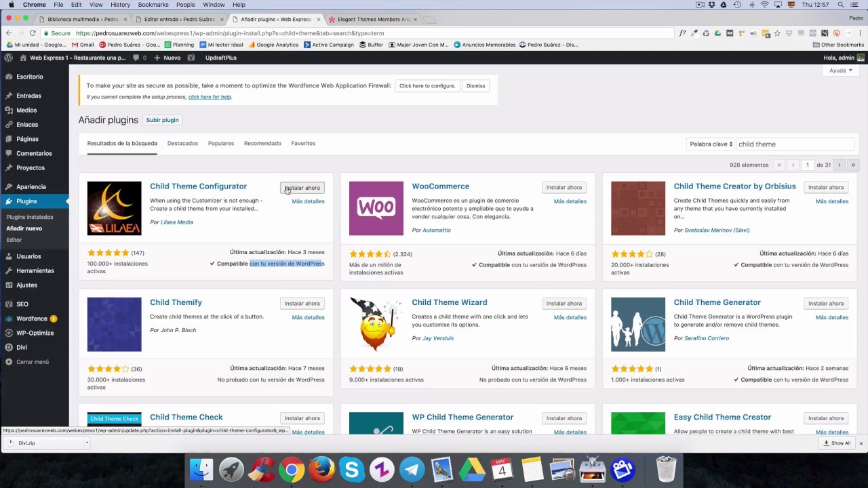Reload the page in Chrome
868x488 pixels.
click(x=33, y=33)
